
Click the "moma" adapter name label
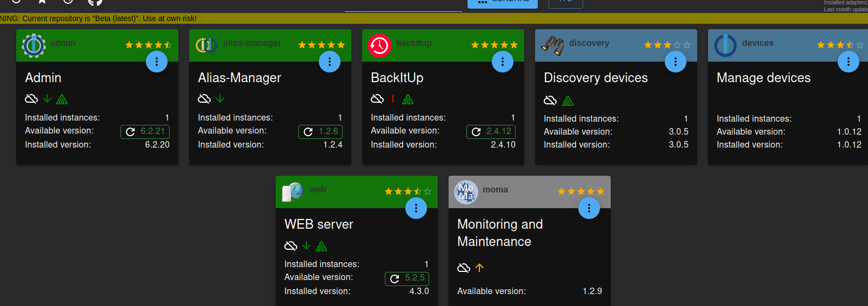(496, 190)
